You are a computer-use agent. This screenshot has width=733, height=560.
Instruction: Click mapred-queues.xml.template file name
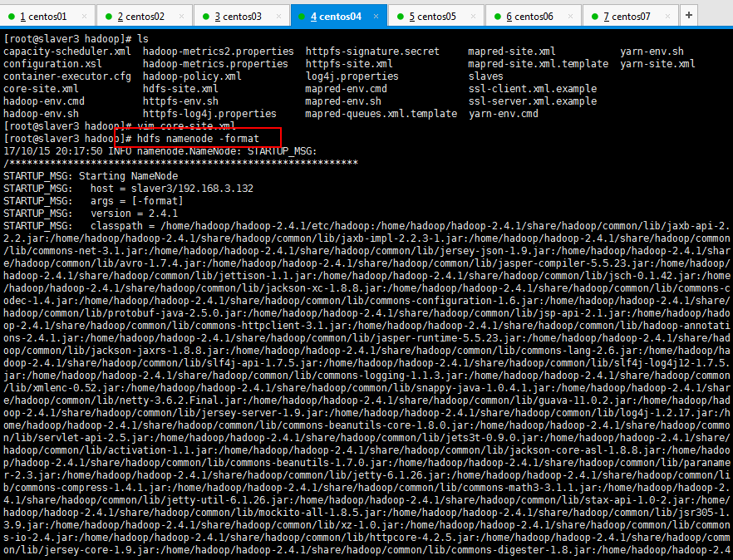click(x=381, y=114)
